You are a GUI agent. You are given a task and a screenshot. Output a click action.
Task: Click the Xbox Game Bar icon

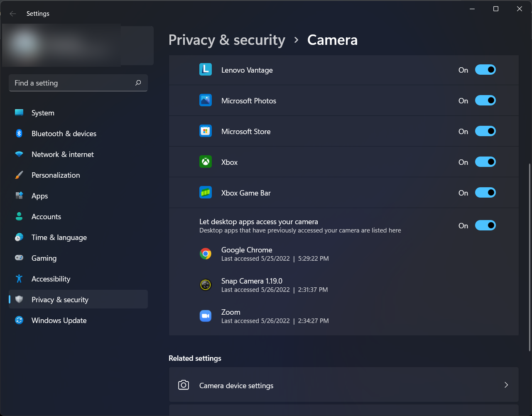[x=206, y=193]
